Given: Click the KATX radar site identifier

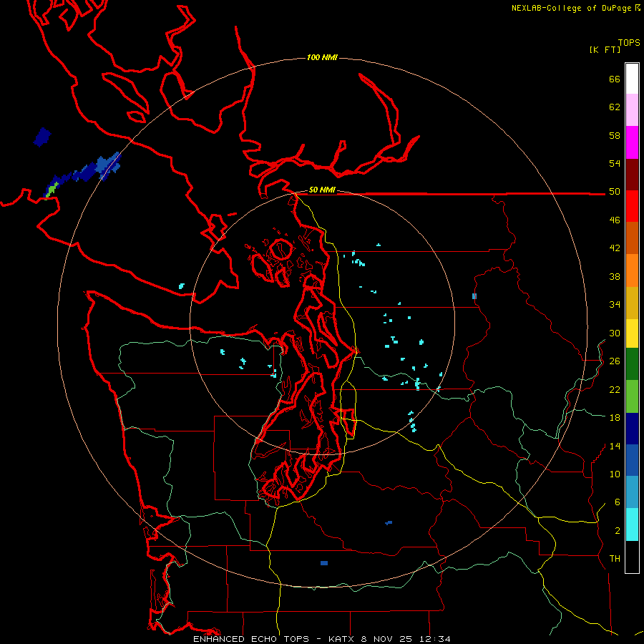Looking at the screenshot, I should (x=342, y=639).
